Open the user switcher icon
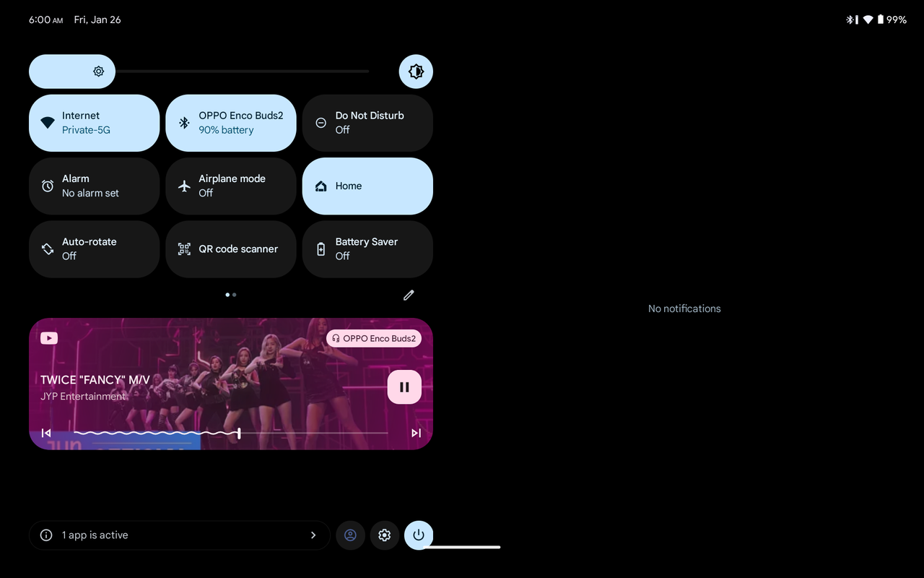 350,535
